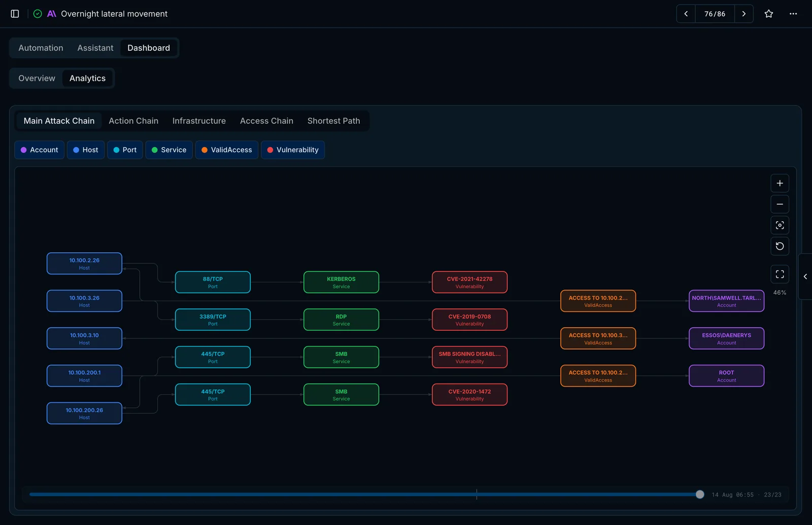This screenshot has height=525, width=812.
Task: Select the Shortest Path tab
Action: tap(333, 121)
